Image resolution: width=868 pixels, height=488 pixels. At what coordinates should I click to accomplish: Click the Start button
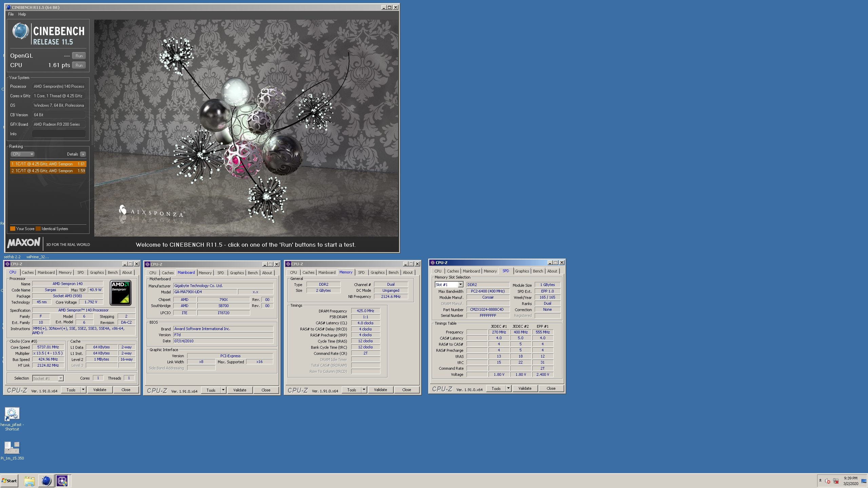coord(9,481)
